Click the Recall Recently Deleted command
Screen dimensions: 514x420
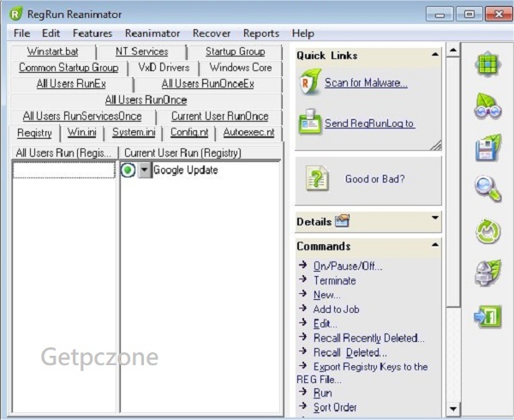[x=368, y=338]
